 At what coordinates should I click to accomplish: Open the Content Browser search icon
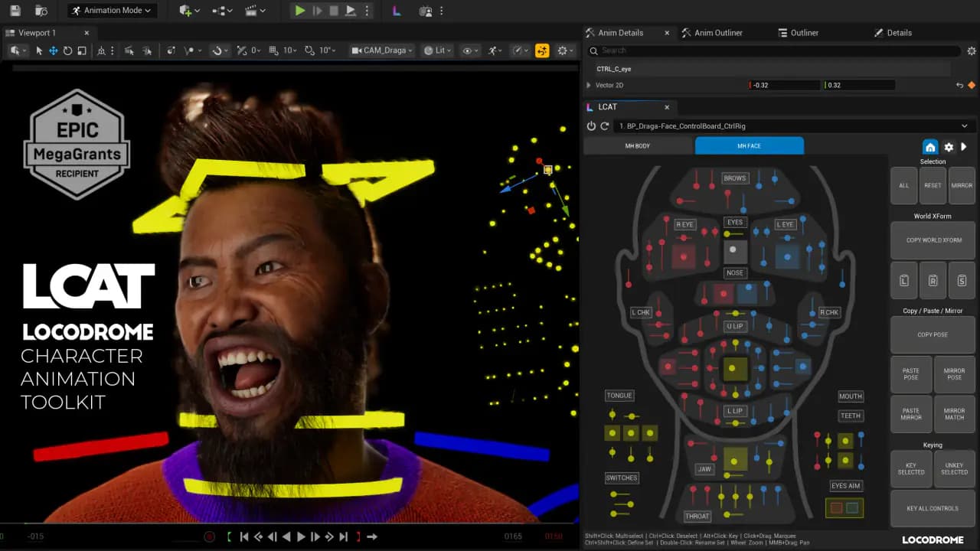pos(41,11)
